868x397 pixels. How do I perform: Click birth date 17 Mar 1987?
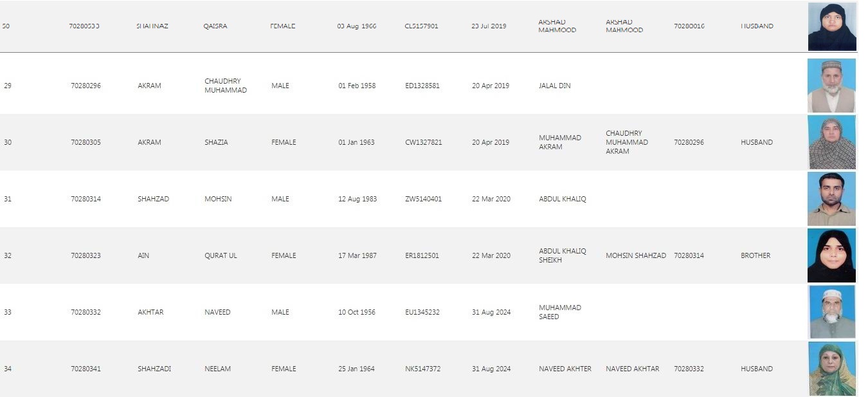pyautogui.click(x=357, y=255)
